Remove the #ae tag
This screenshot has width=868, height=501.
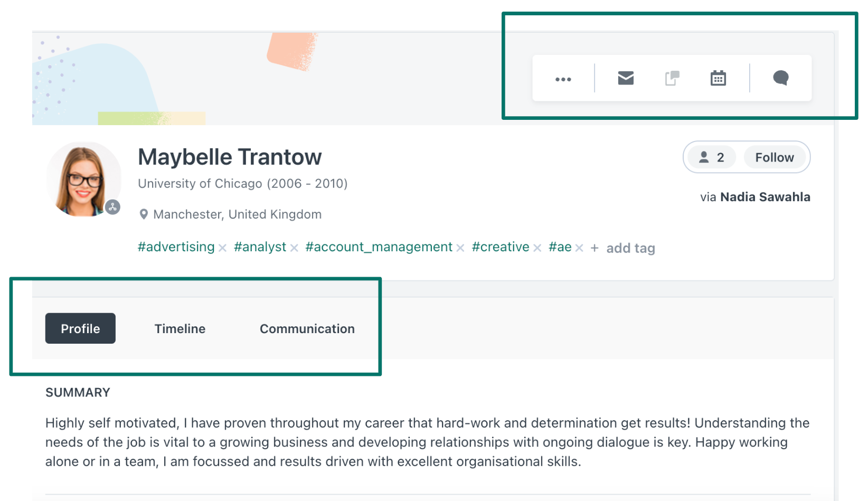click(579, 248)
